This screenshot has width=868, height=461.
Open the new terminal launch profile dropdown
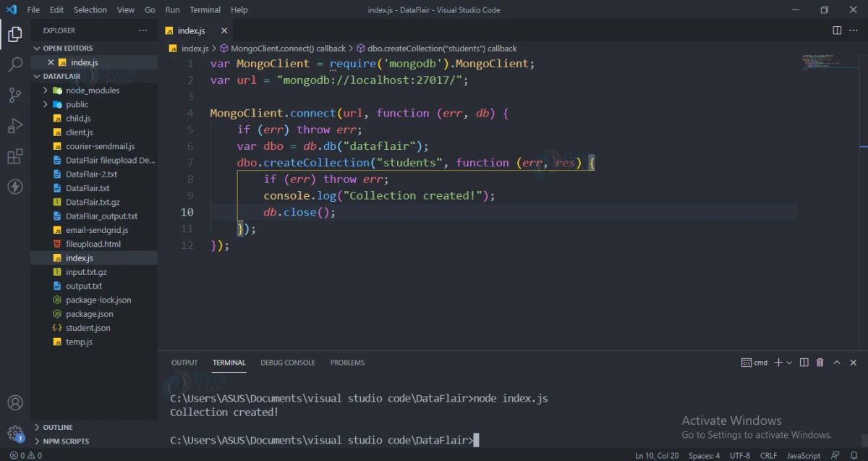click(789, 363)
